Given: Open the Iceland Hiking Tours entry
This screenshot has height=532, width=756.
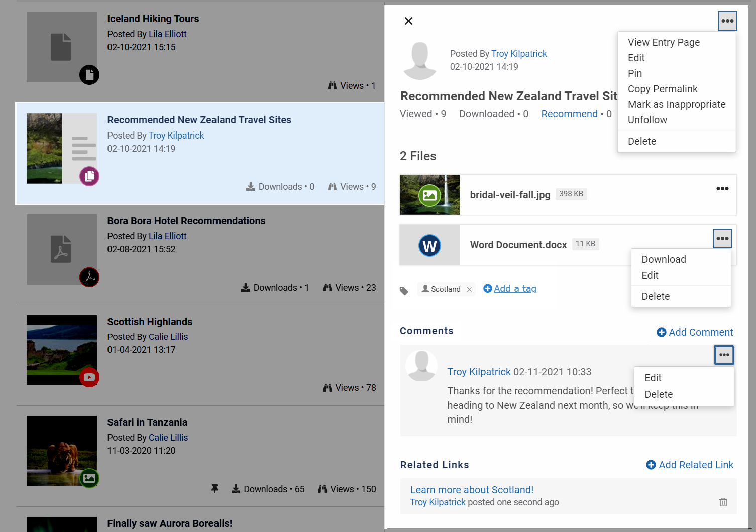Looking at the screenshot, I should pyautogui.click(x=153, y=19).
